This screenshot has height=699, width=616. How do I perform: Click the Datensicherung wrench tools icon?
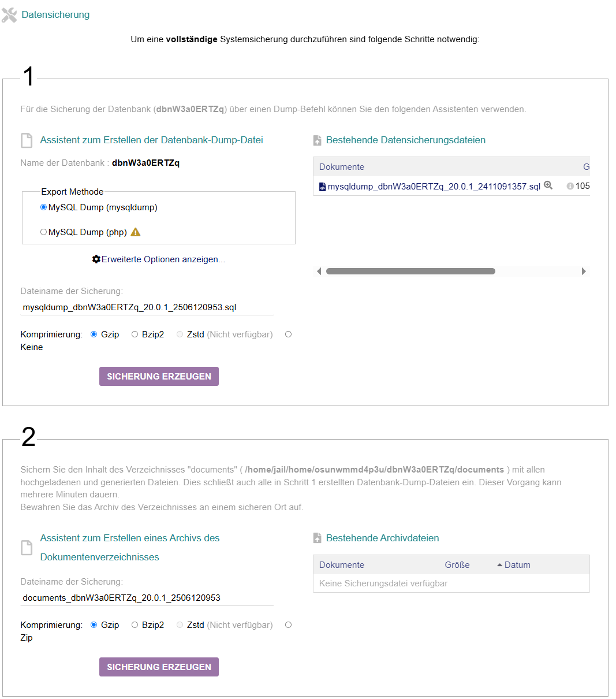pyautogui.click(x=9, y=15)
